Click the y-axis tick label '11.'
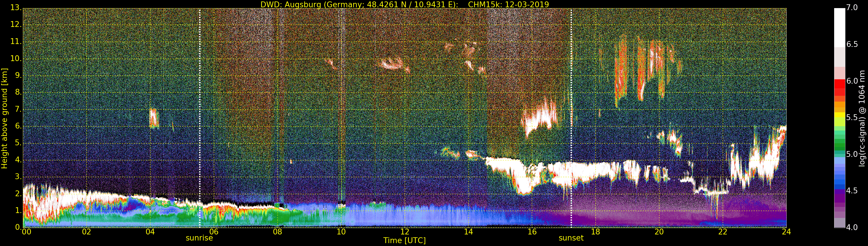The height and width of the screenshot is (246, 868). click(16, 41)
